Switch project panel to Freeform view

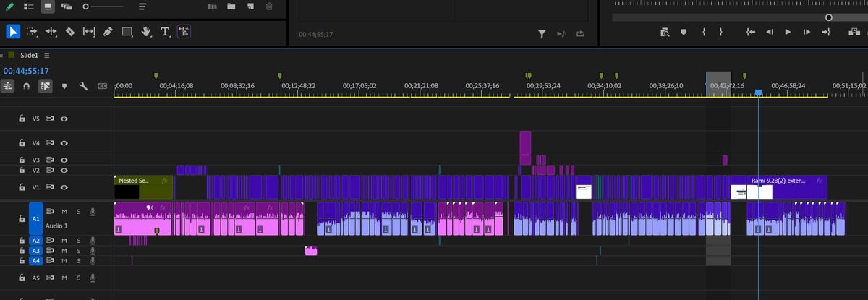click(67, 6)
